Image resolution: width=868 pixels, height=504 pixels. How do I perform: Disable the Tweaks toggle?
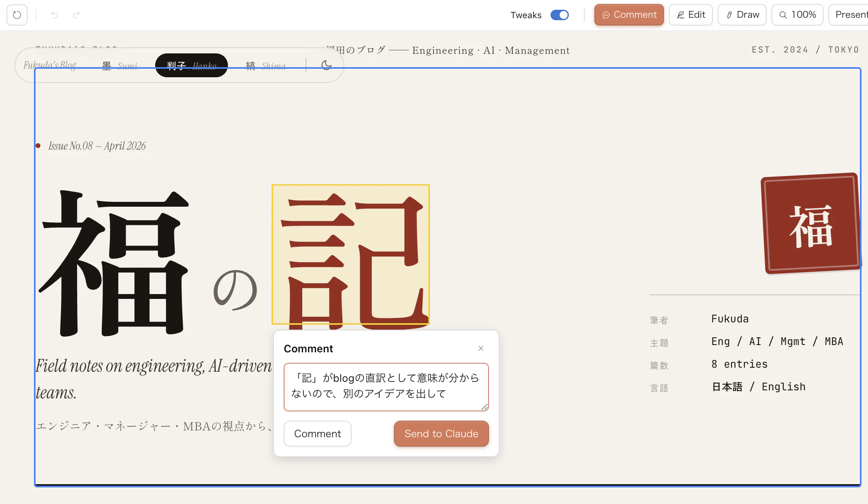point(560,15)
